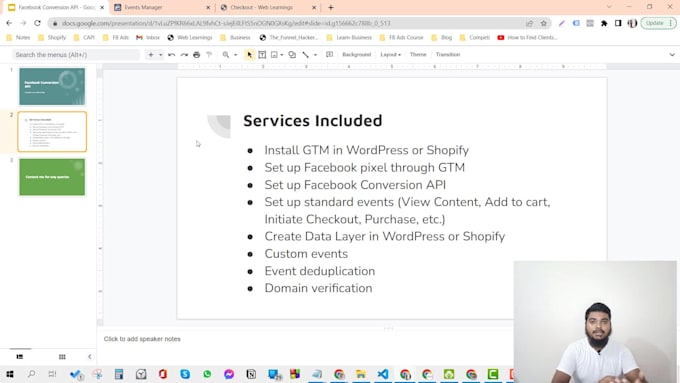Open the Web Learnings bookmark

coord(190,38)
